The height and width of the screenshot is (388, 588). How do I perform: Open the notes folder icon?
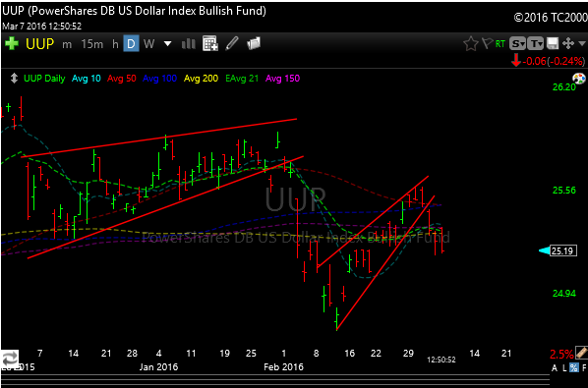pyautogui.click(x=254, y=43)
